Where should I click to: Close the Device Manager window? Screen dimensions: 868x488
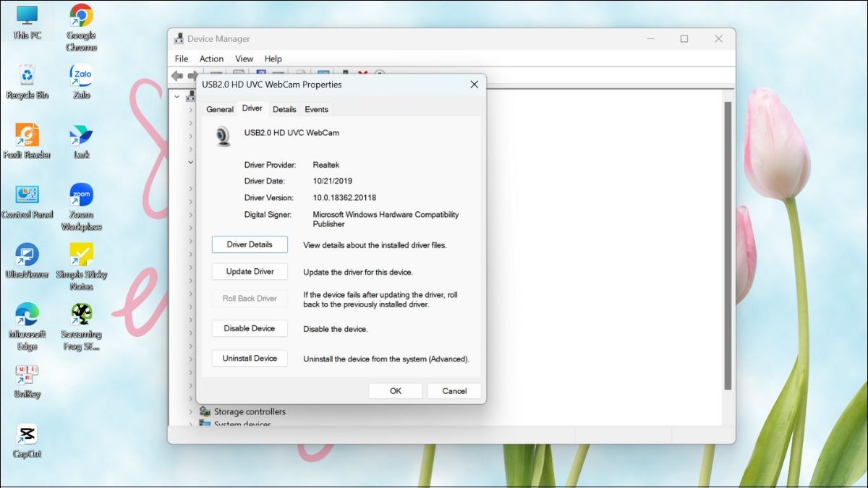[718, 39]
